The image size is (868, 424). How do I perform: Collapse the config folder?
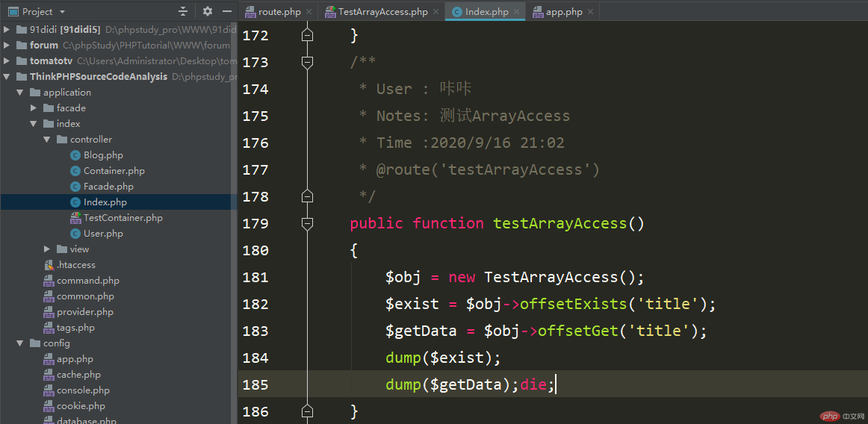tap(20, 343)
